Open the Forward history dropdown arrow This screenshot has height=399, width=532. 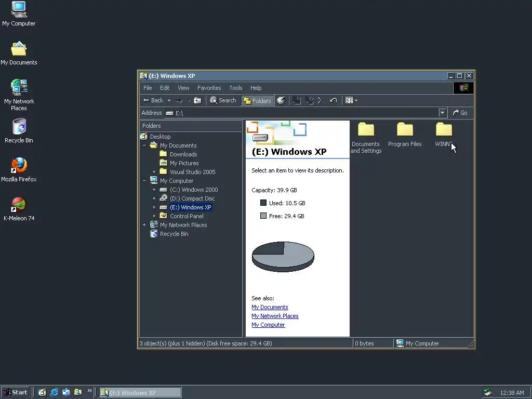[x=188, y=100]
